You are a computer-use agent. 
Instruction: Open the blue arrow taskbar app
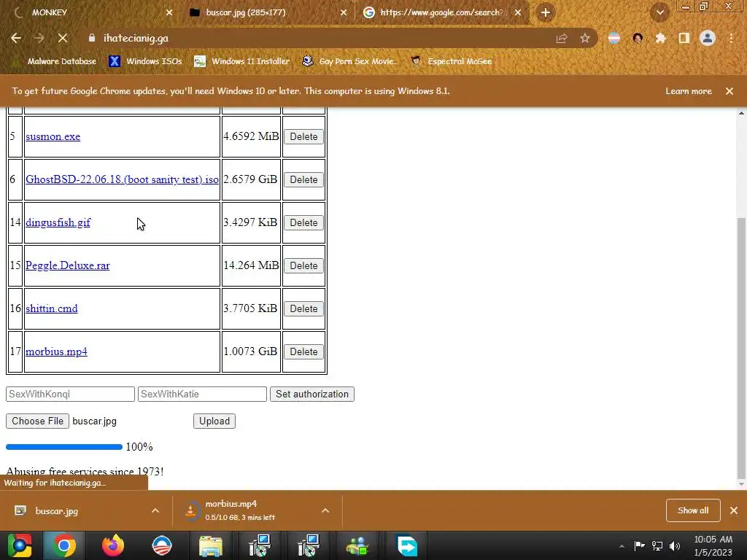tap(407, 545)
